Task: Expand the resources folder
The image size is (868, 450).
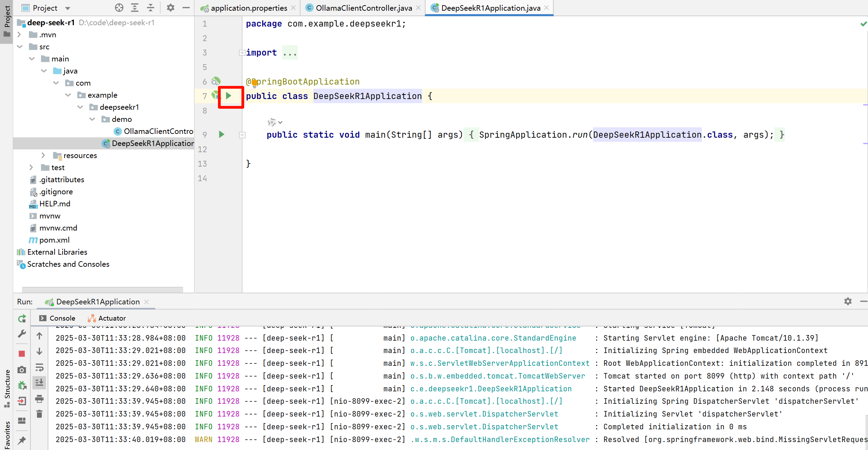Action: pyautogui.click(x=43, y=155)
